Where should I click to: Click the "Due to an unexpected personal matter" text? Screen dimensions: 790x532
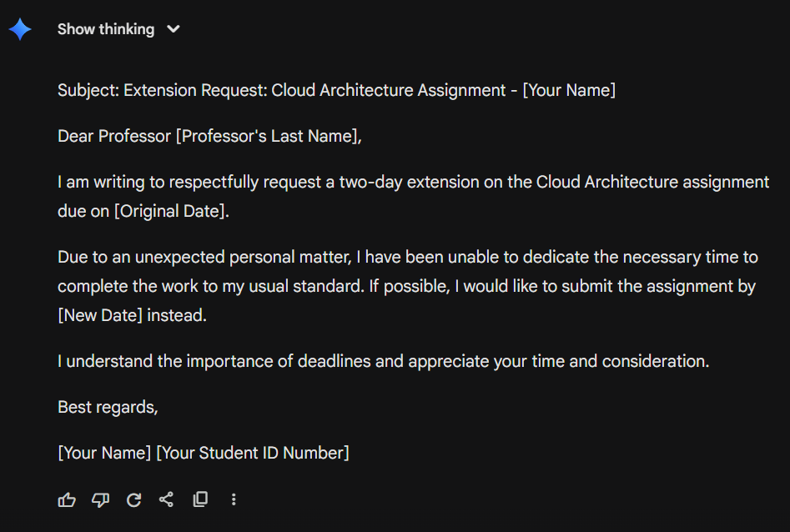tap(209, 257)
